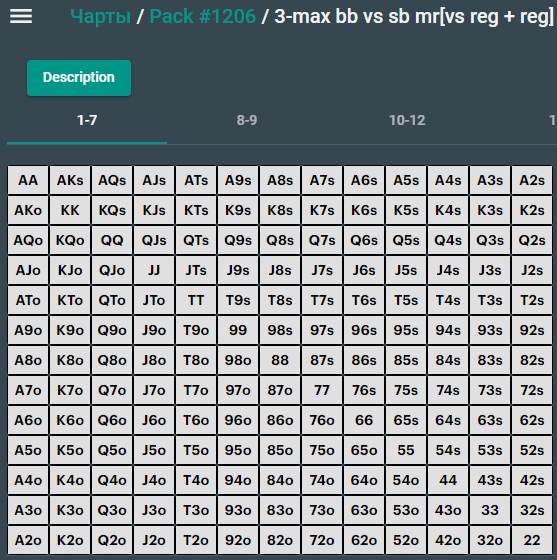This screenshot has height=560, width=557.
Task: Select the JTo hand cell
Action: (x=154, y=300)
